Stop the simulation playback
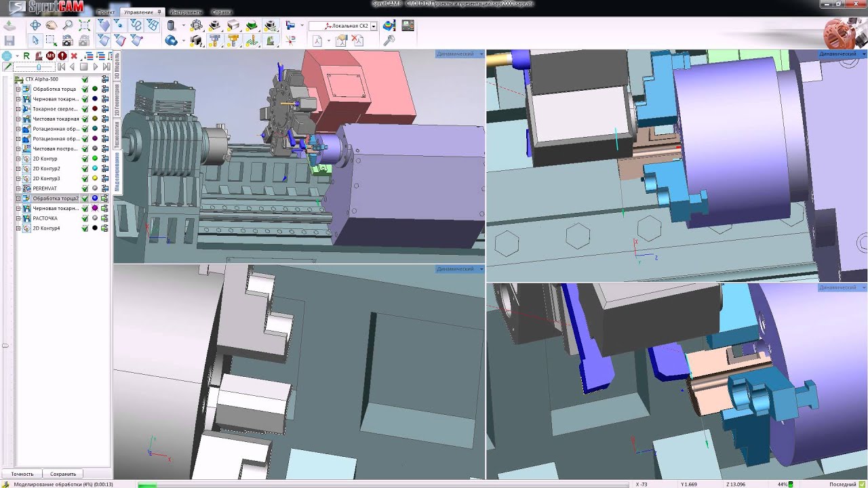 [x=83, y=66]
